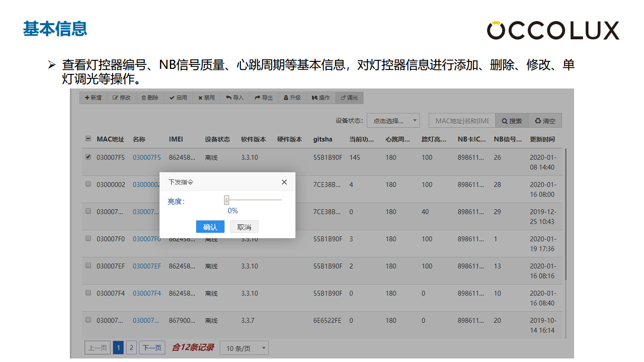Toggle the select-all header checkbox
This screenshot has width=644, height=362.
tap(88, 139)
